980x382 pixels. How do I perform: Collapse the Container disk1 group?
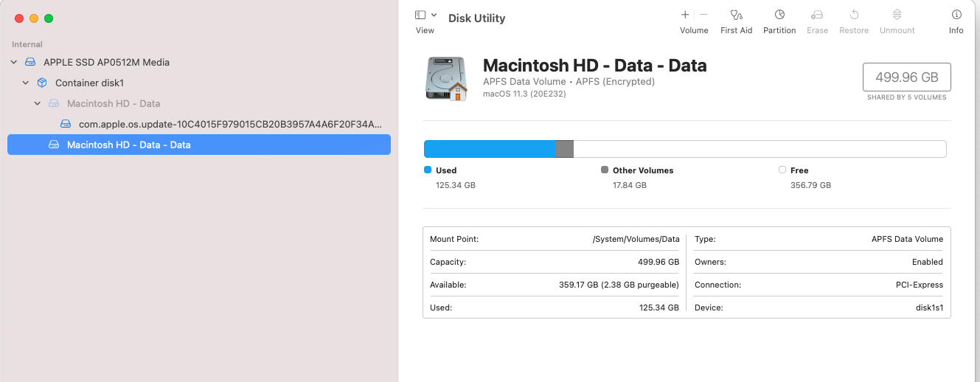coord(26,83)
